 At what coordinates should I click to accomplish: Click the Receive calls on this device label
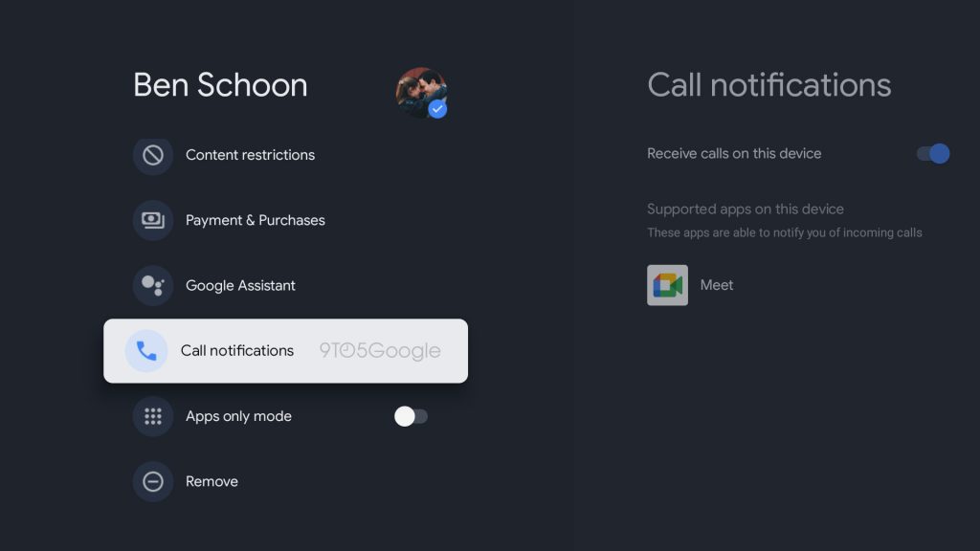click(x=734, y=154)
